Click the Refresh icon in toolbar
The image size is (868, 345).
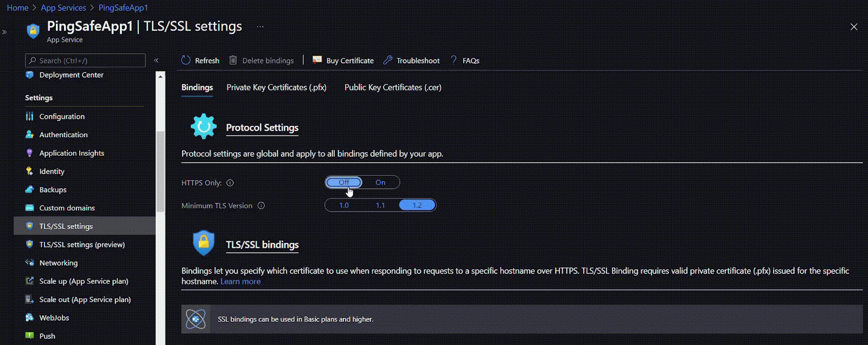[186, 60]
